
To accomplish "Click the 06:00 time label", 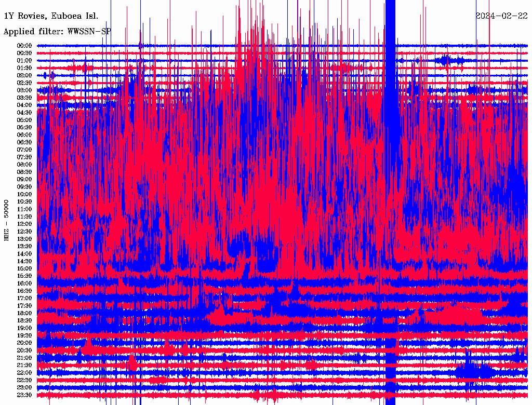I will 24,135.
